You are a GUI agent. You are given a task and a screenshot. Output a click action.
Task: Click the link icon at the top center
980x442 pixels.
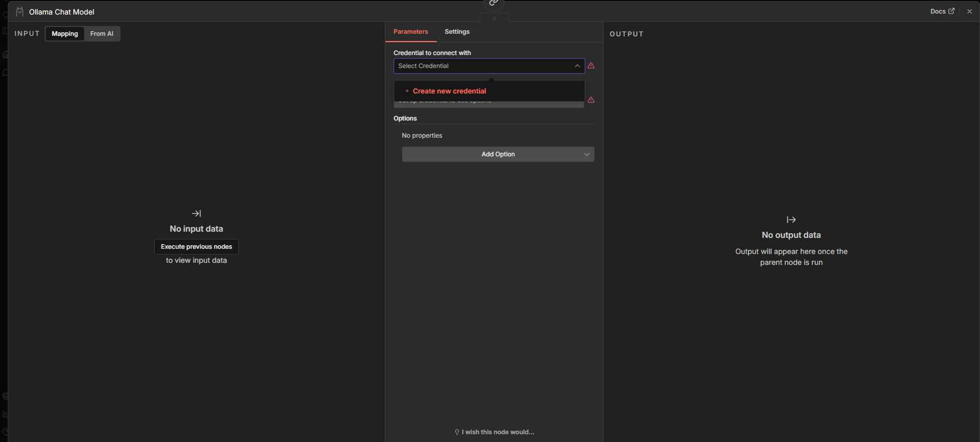493,3
